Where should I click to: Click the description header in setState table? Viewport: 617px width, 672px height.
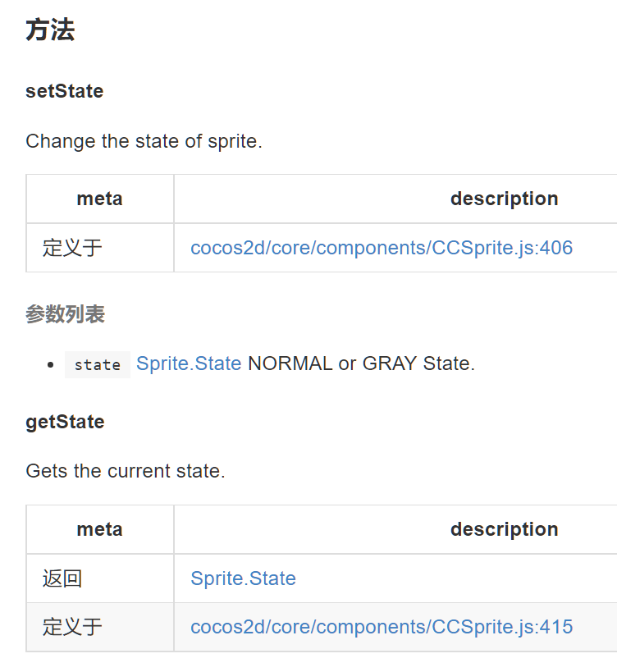(504, 199)
